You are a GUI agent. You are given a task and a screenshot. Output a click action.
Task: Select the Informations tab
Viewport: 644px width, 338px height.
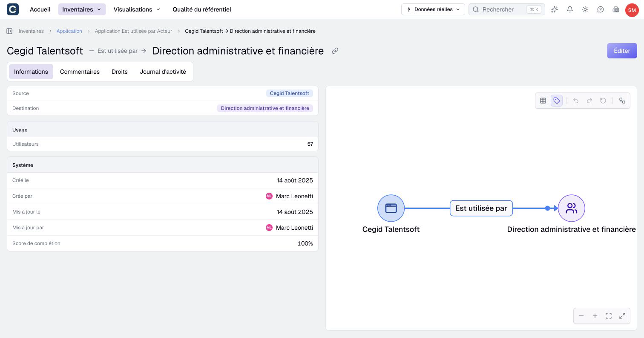point(31,72)
